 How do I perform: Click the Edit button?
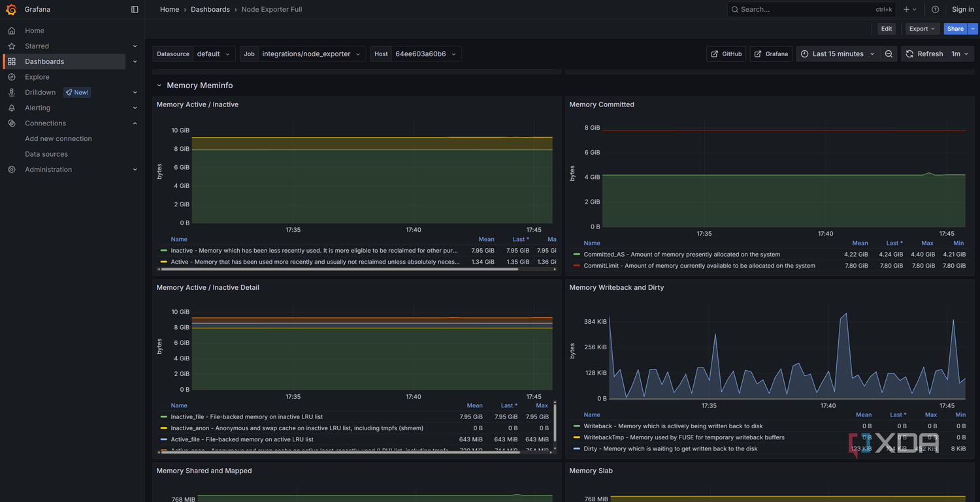(887, 29)
